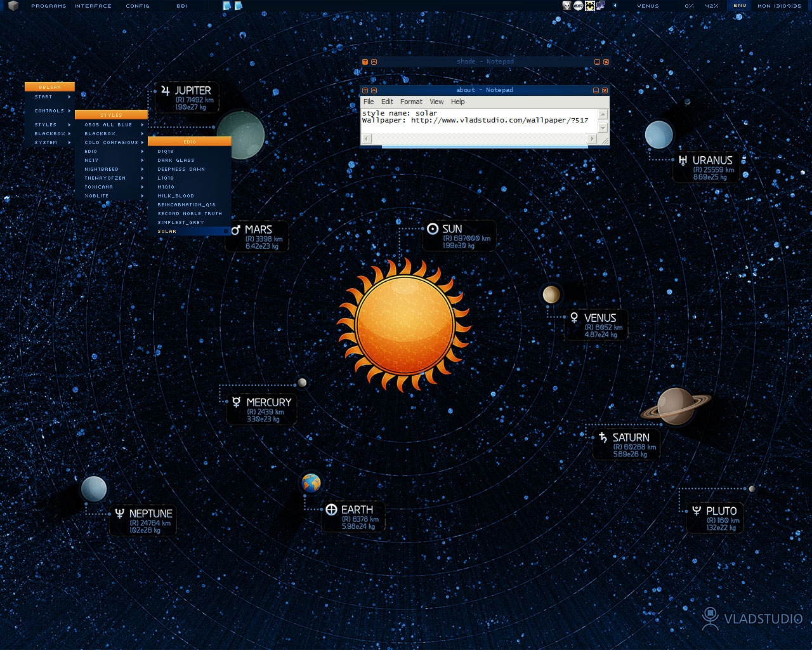Viewport: 812px width, 650px height.
Task: Roll up about Notepad with shade button
Action: pos(374,90)
